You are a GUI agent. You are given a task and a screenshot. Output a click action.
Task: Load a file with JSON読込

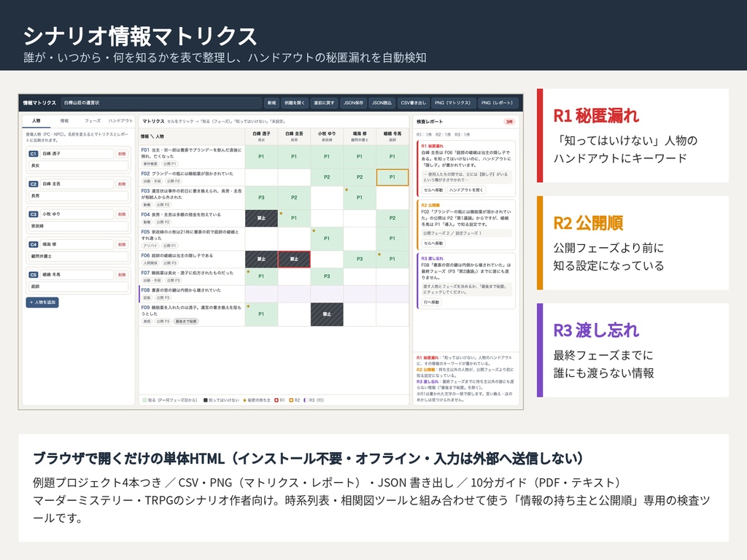click(382, 103)
